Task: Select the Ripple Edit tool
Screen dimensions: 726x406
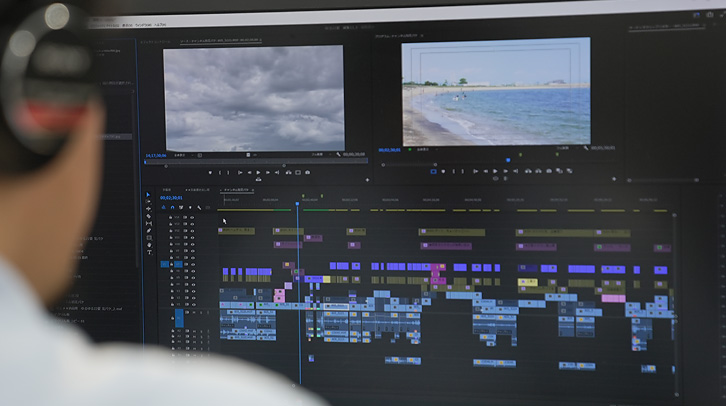Action: click(149, 209)
